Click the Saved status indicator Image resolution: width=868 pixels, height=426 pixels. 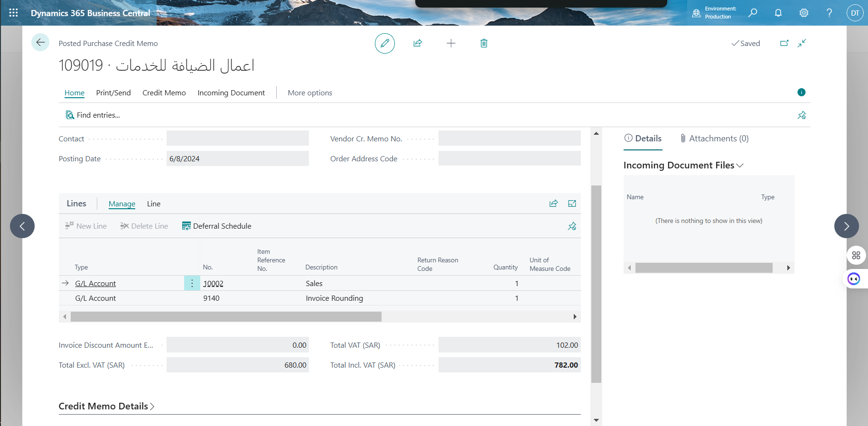coord(746,43)
